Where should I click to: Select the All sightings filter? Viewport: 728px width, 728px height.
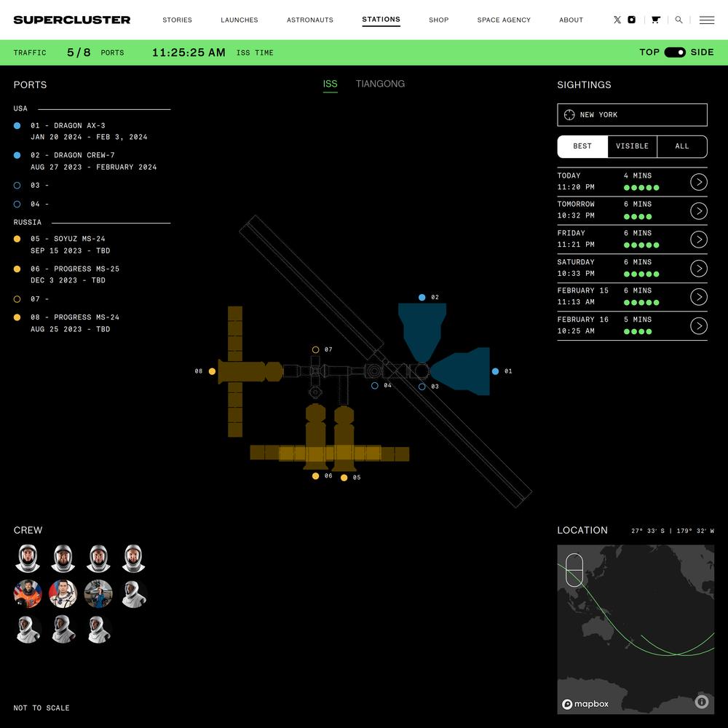coord(682,146)
